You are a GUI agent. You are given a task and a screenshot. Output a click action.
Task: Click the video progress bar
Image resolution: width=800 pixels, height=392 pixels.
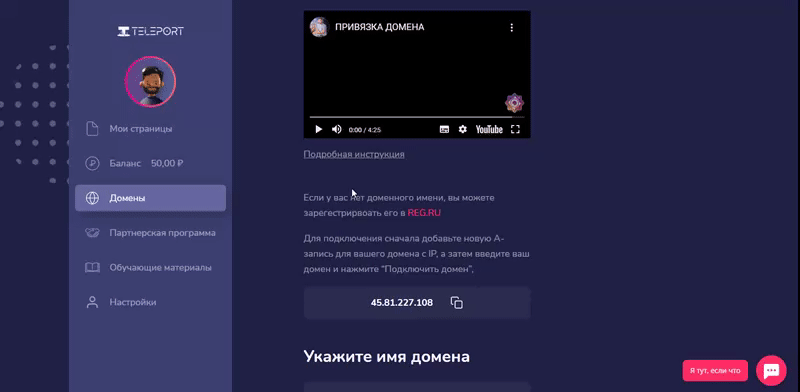pos(417,117)
